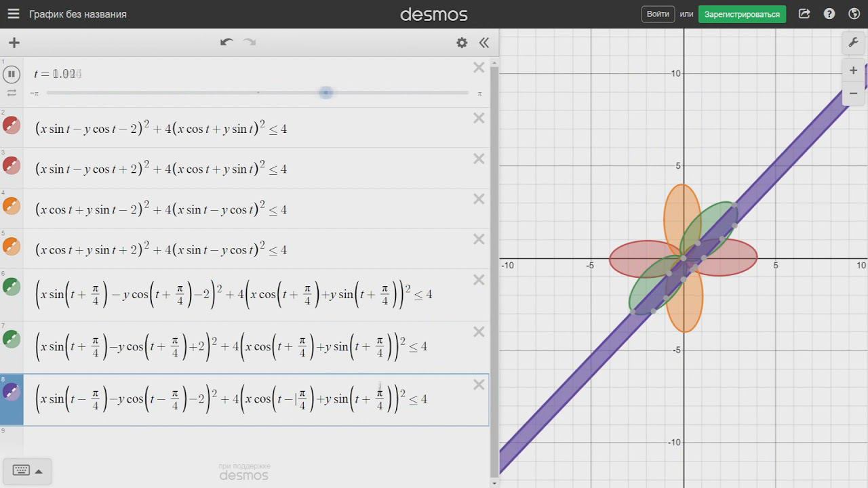Open the hamburger main menu
This screenshot has width=868, height=488.
pyautogui.click(x=14, y=14)
